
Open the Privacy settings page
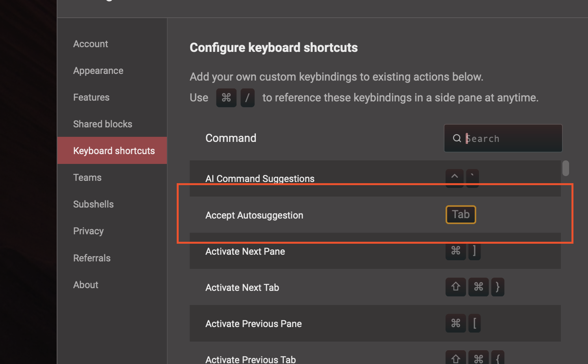point(88,231)
